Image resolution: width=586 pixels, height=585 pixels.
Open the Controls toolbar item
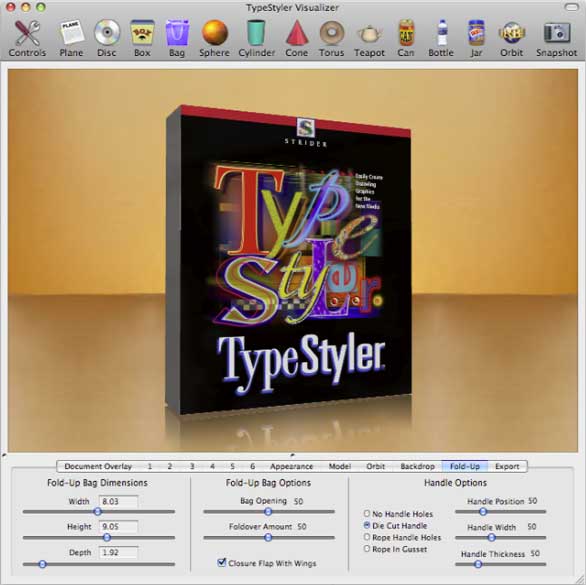(x=27, y=38)
